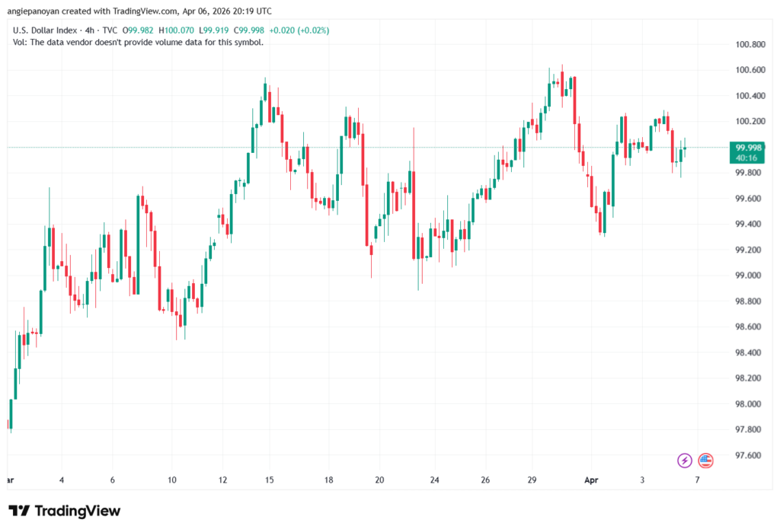Image resolution: width=780 pixels, height=532 pixels.
Task: Click the green open price value 99.982
Action: [141, 29]
